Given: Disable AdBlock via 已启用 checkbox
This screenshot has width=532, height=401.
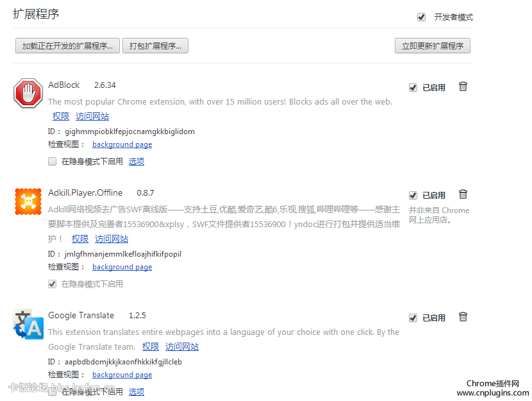Looking at the screenshot, I should pos(413,87).
